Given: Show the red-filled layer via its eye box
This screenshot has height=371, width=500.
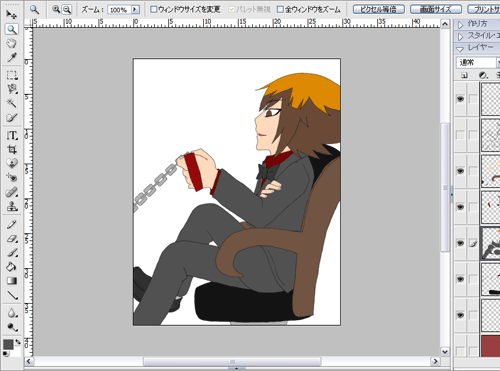Looking at the screenshot, I should tap(460, 351).
